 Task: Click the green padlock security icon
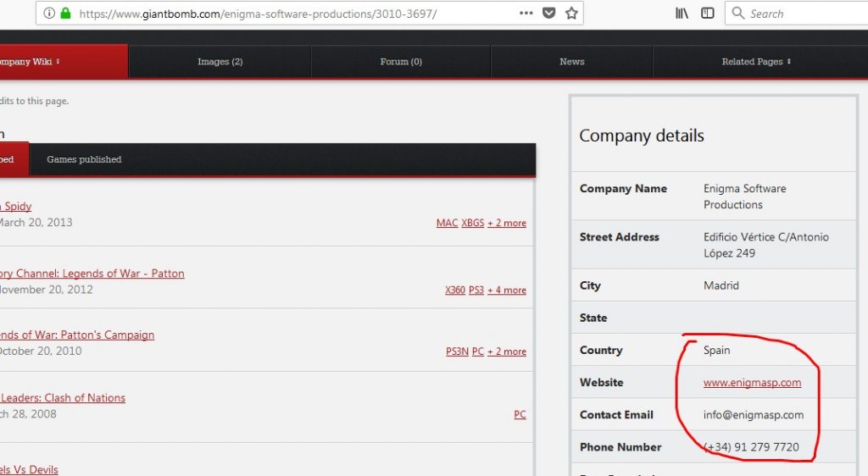(65, 14)
